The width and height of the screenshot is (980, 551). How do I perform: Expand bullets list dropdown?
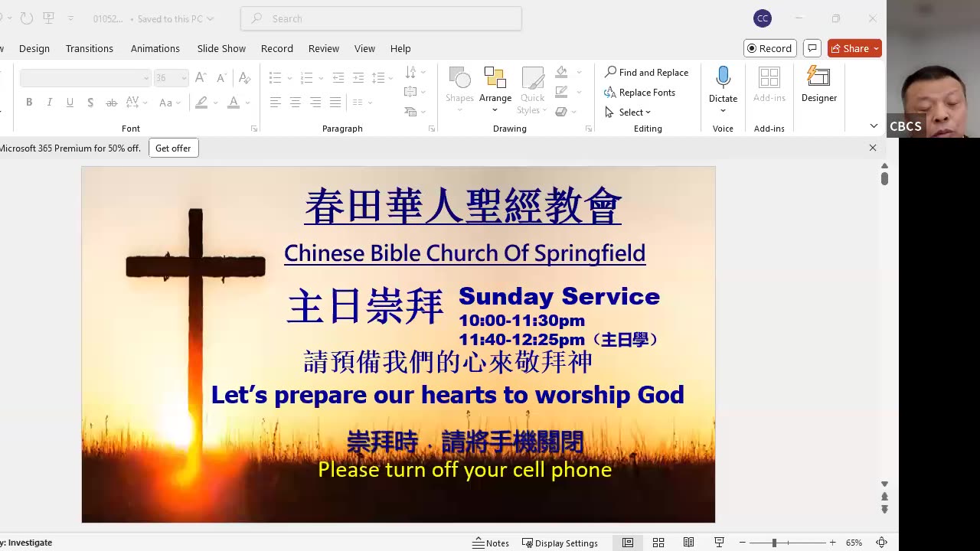289,78
